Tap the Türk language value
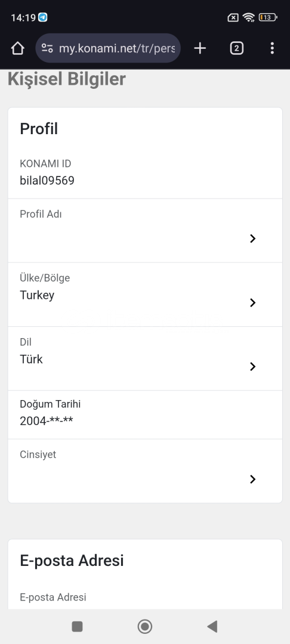Viewport: 290px width, 644px height. (x=31, y=360)
